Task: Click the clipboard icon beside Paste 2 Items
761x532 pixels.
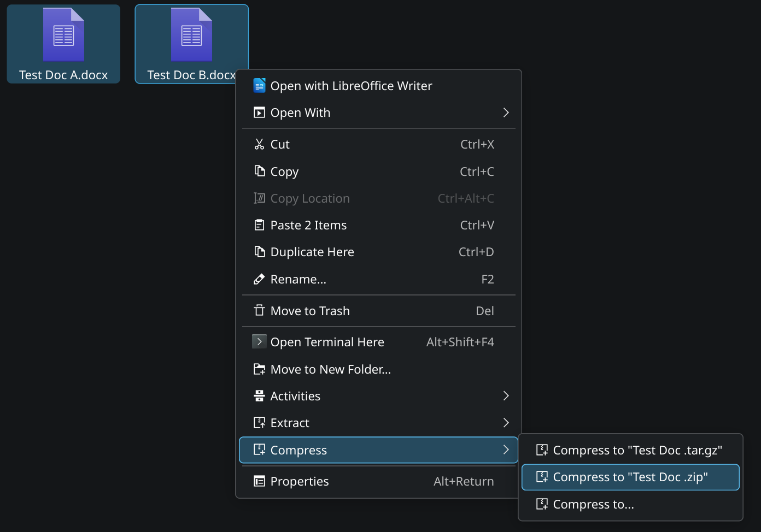Action: pos(259,224)
